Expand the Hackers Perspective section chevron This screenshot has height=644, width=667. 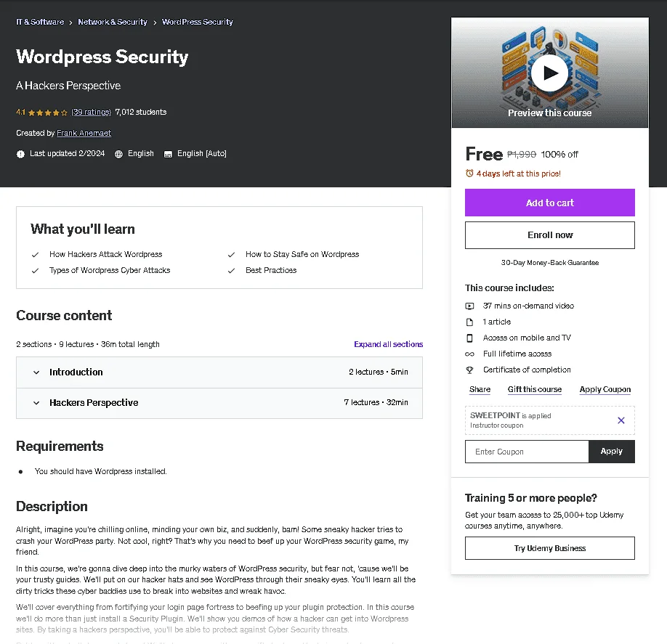click(36, 403)
